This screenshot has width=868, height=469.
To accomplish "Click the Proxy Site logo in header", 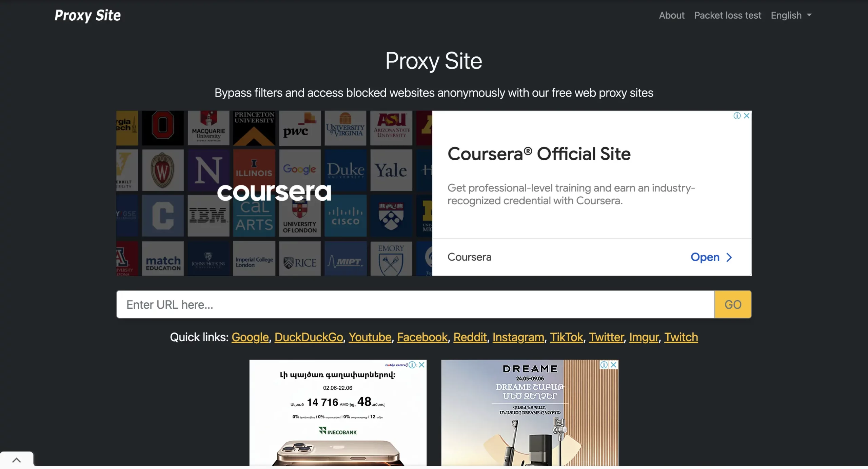I will pos(87,15).
